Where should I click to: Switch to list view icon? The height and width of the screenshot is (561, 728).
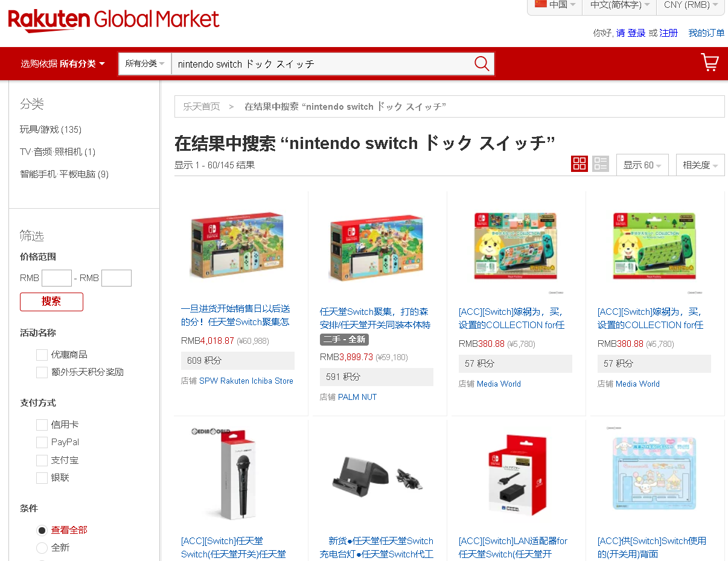click(601, 163)
